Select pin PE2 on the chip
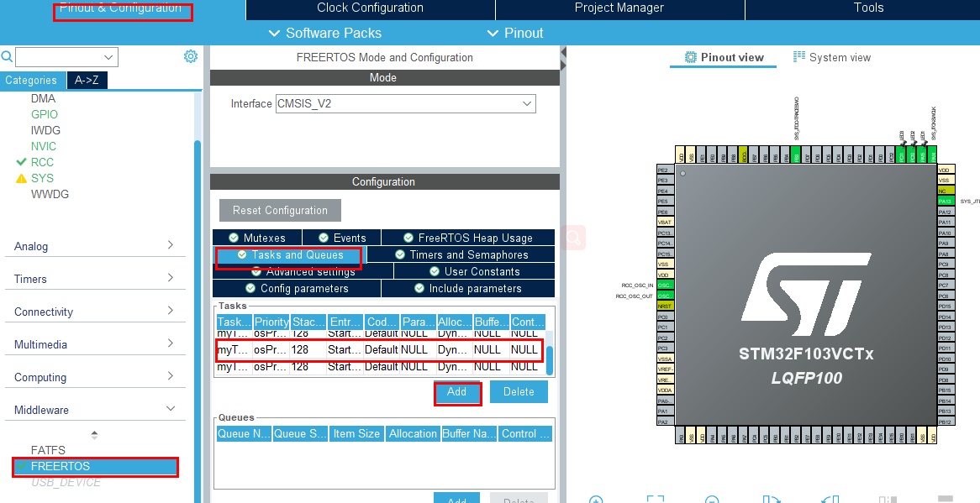Image resolution: width=980 pixels, height=503 pixels. pos(664,170)
